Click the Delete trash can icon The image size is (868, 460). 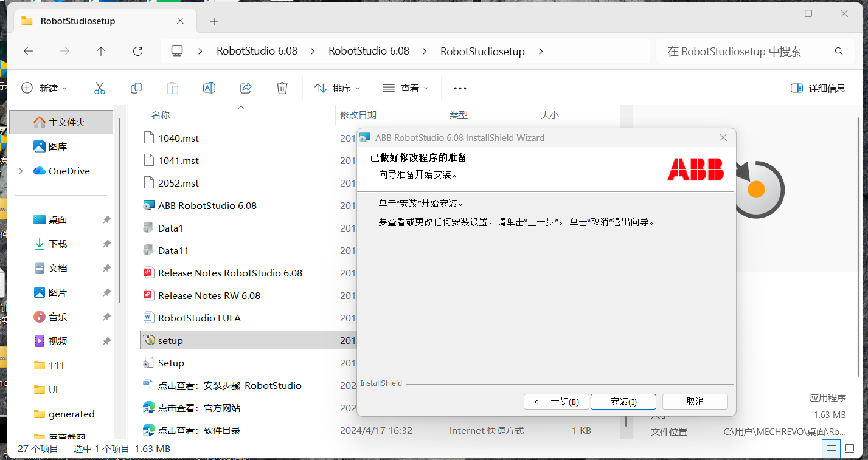pos(282,88)
